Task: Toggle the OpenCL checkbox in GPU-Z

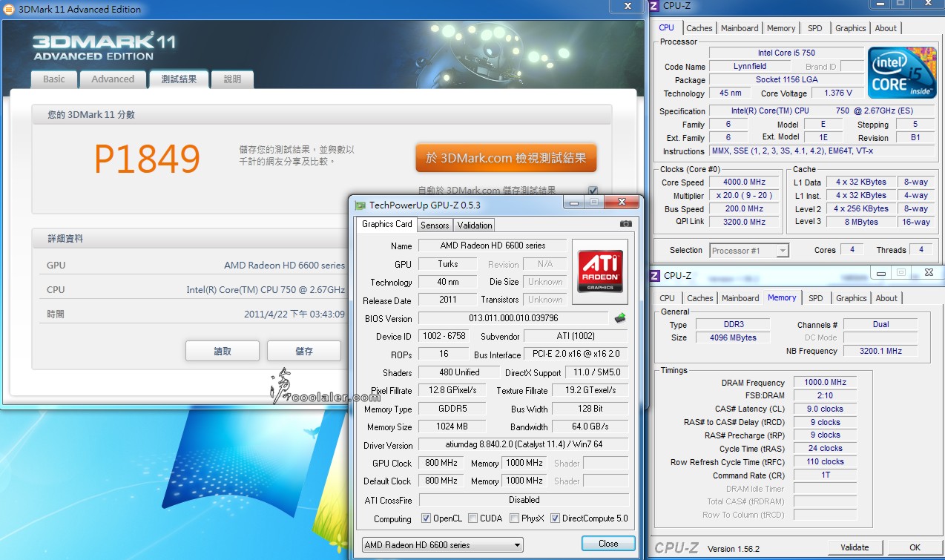Action: point(426,518)
